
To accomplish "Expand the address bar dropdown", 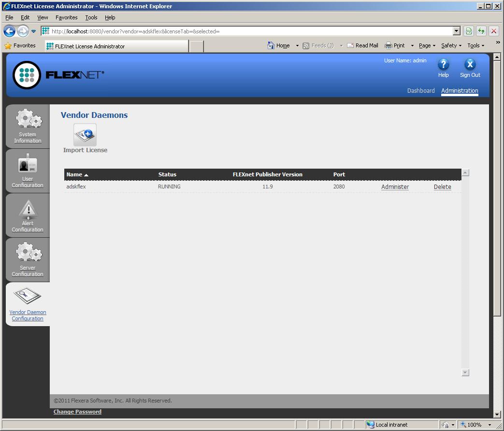I will tap(457, 31).
